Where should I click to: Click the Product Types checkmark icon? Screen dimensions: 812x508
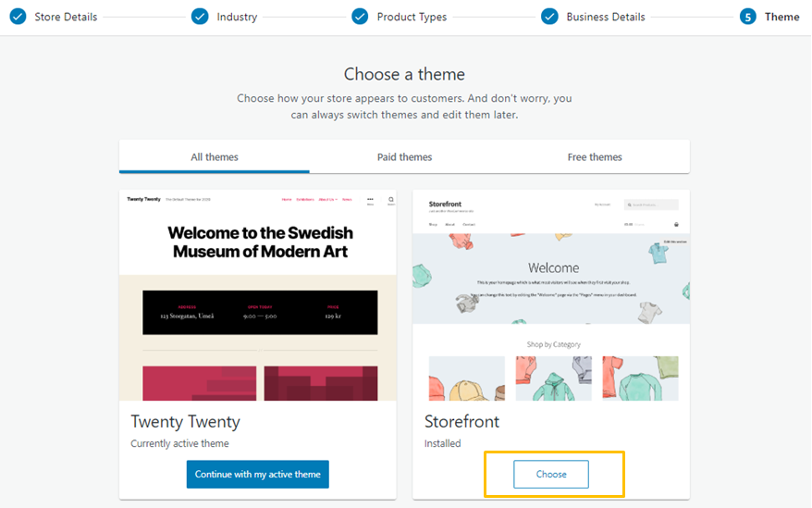click(360, 17)
